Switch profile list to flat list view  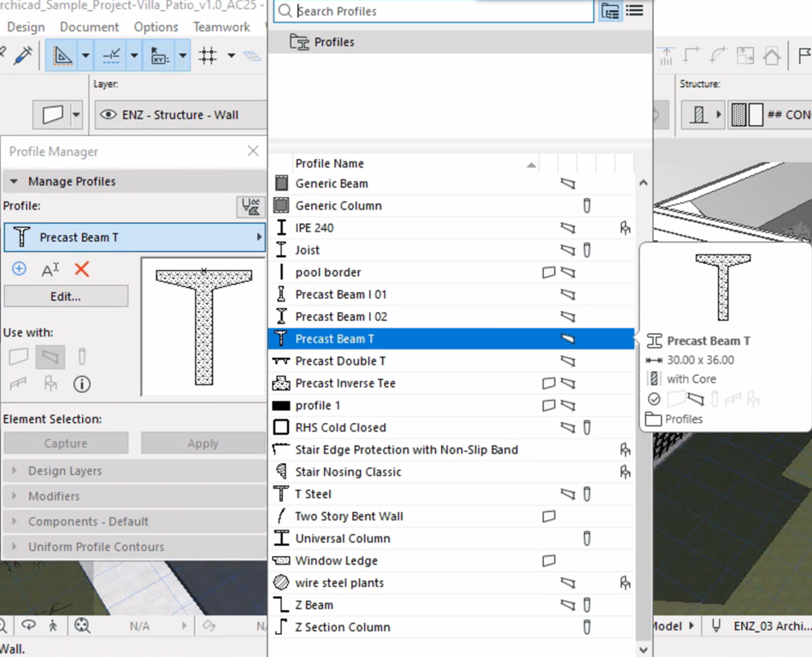(634, 11)
